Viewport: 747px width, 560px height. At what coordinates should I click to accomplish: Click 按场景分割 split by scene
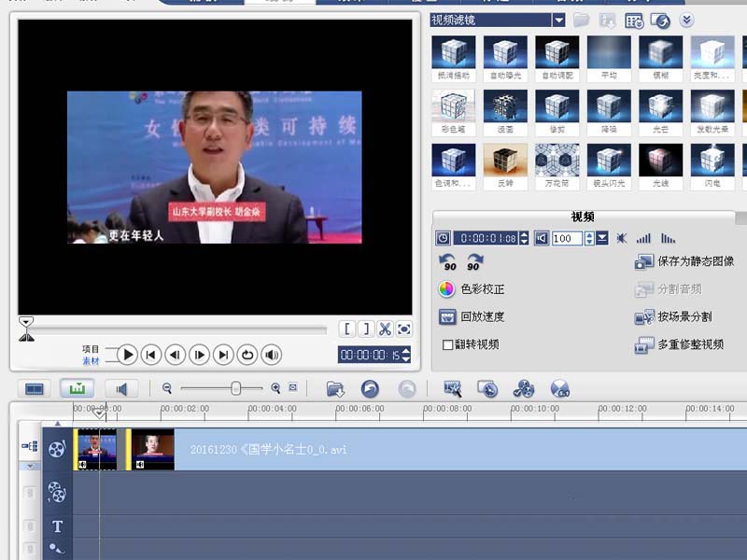click(673, 316)
